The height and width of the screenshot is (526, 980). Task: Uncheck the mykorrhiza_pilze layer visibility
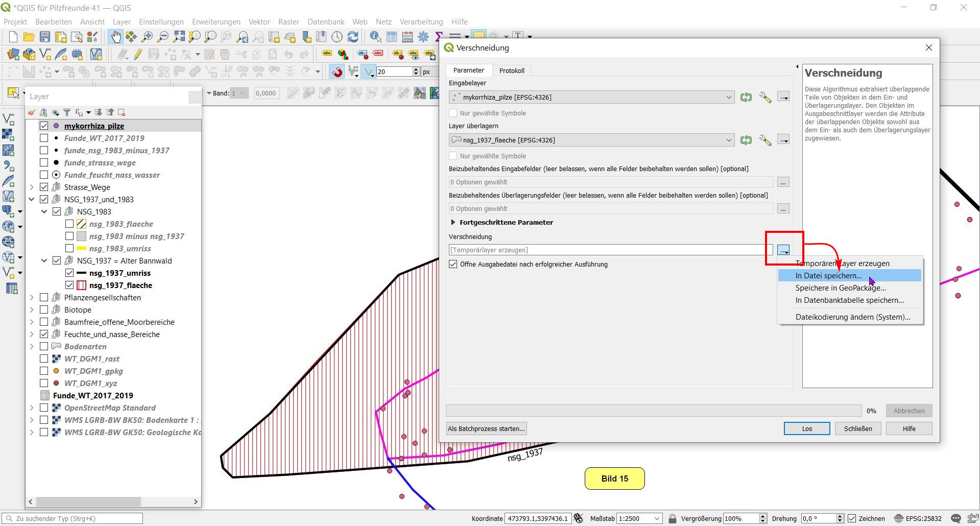point(44,126)
